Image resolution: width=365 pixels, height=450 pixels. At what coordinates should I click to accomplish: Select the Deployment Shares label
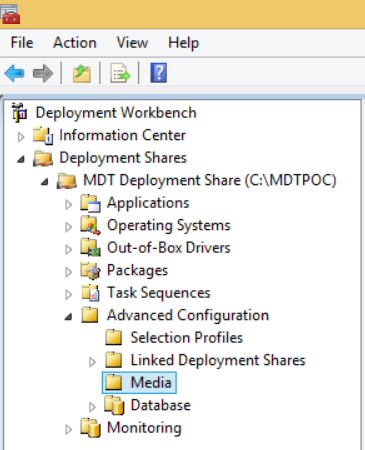(x=123, y=158)
